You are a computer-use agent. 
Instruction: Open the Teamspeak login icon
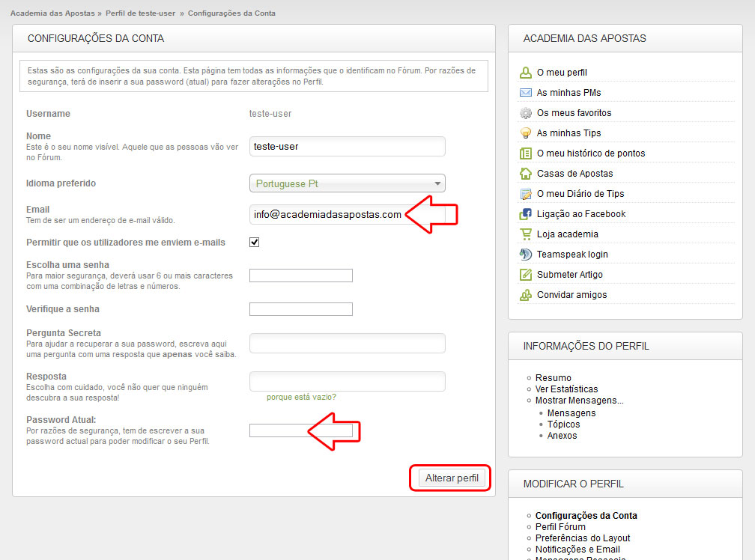coord(525,255)
